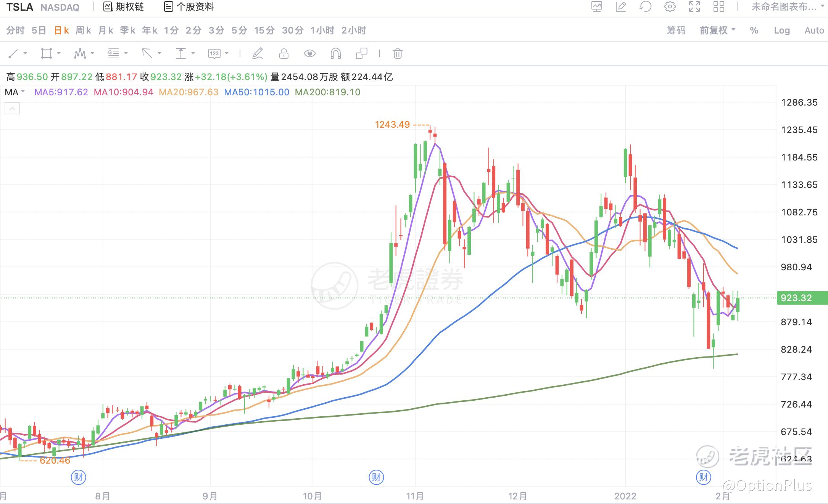Expand rectangle tool options arrow

[x=59, y=53]
